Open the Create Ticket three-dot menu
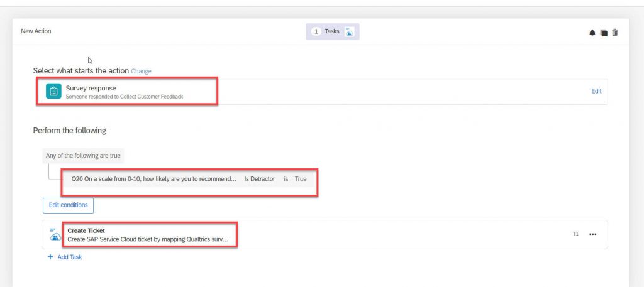This screenshot has width=644, height=287. tap(592, 234)
